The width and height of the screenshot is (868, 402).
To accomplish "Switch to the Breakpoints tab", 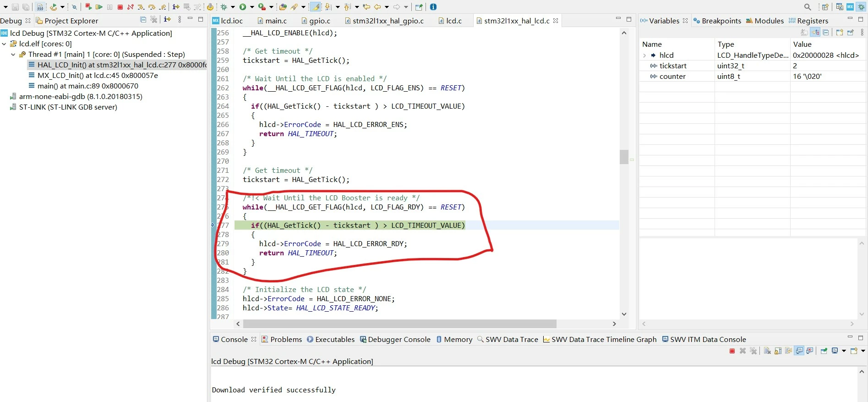I will [x=717, y=21].
